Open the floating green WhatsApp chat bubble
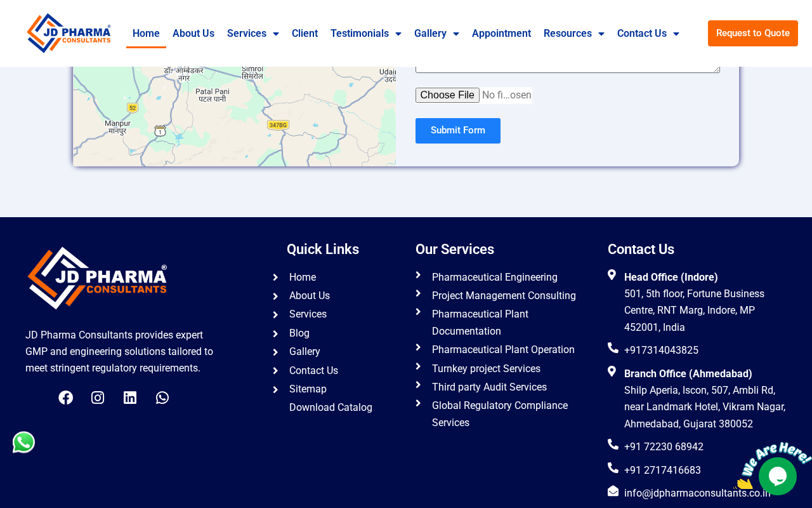This screenshot has width=812, height=508. (x=23, y=443)
